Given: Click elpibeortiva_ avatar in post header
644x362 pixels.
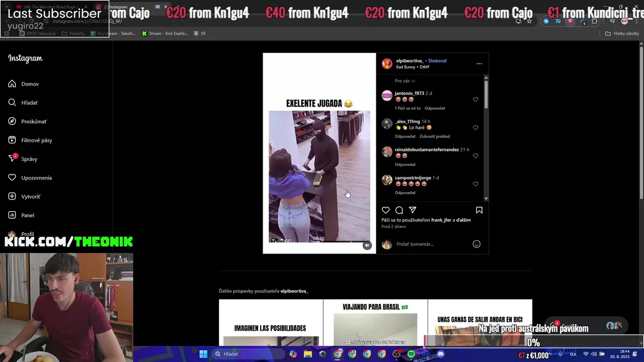Looking at the screenshot, I should tap(387, 63).
